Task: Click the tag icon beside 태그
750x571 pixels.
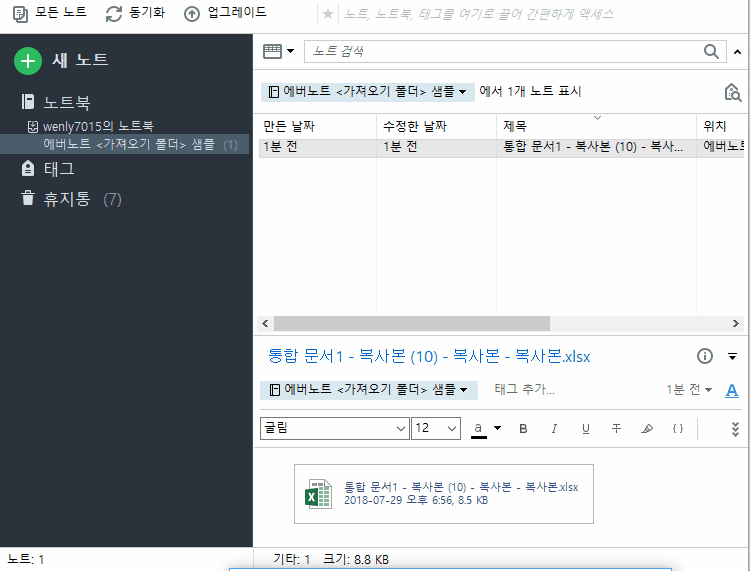Action: [28, 168]
